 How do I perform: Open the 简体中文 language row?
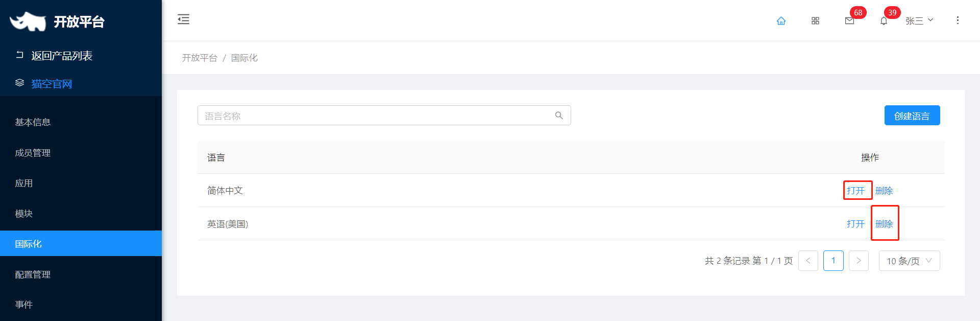pyautogui.click(x=855, y=191)
